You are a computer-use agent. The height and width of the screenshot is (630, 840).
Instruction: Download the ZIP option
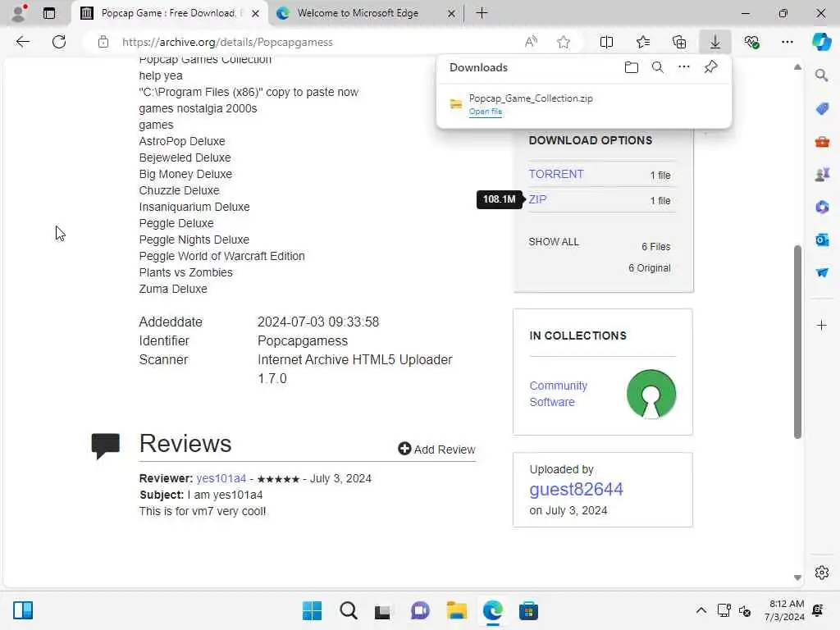[x=538, y=199]
